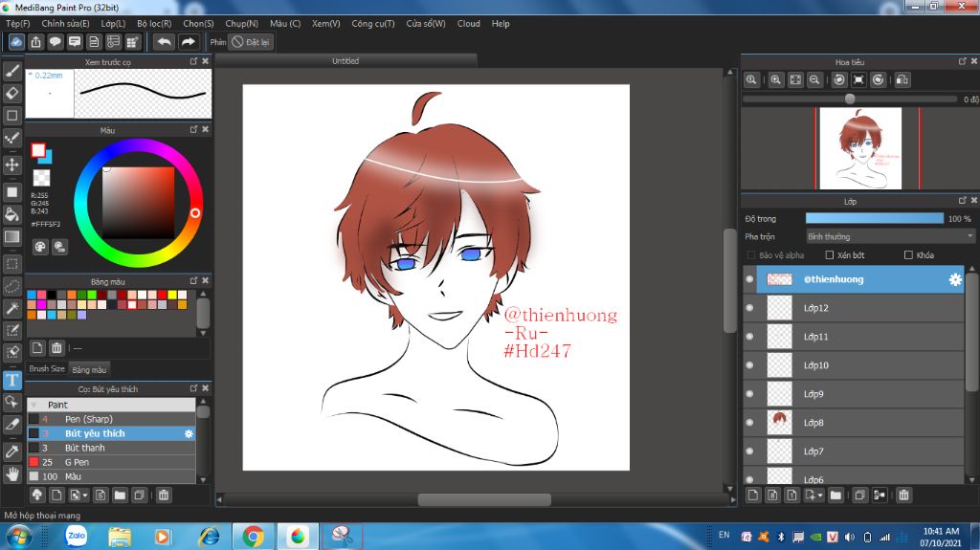The width and height of the screenshot is (980, 550).
Task: Delete palette color with trash icon
Action: click(56, 347)
